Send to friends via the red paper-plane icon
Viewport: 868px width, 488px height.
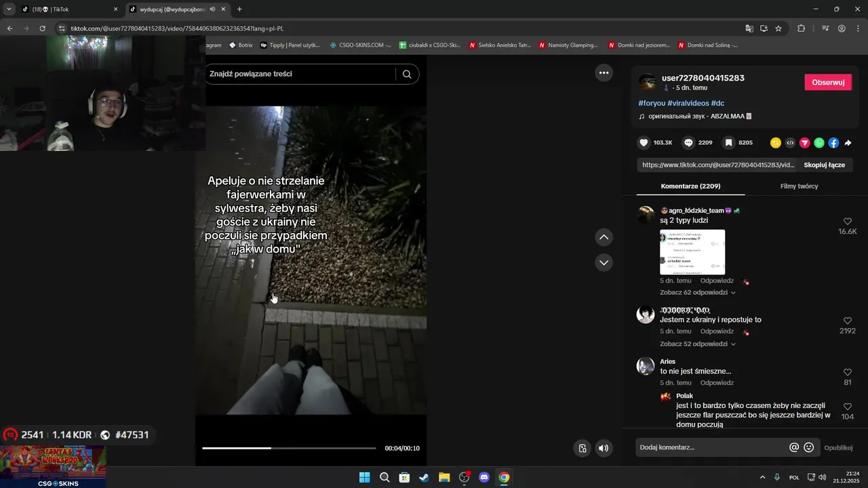(805, 143)
